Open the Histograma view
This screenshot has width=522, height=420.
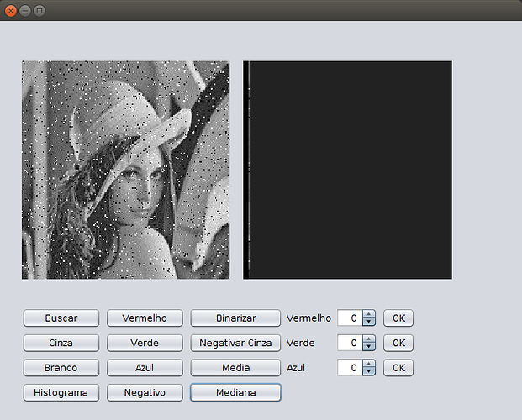pyautogui.click(x=61, y=393)
